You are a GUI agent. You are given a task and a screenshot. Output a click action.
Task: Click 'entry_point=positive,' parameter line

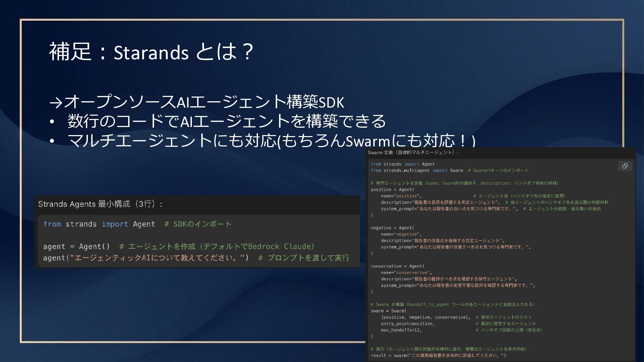point(408,324)
